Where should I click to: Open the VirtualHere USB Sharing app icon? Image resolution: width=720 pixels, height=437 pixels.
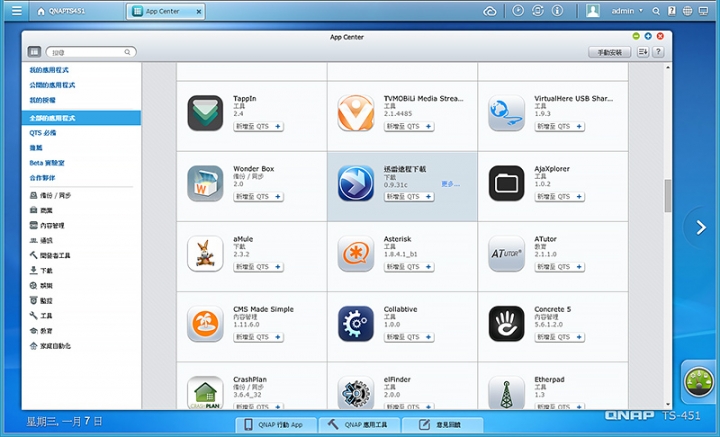(x=506, y=113)
